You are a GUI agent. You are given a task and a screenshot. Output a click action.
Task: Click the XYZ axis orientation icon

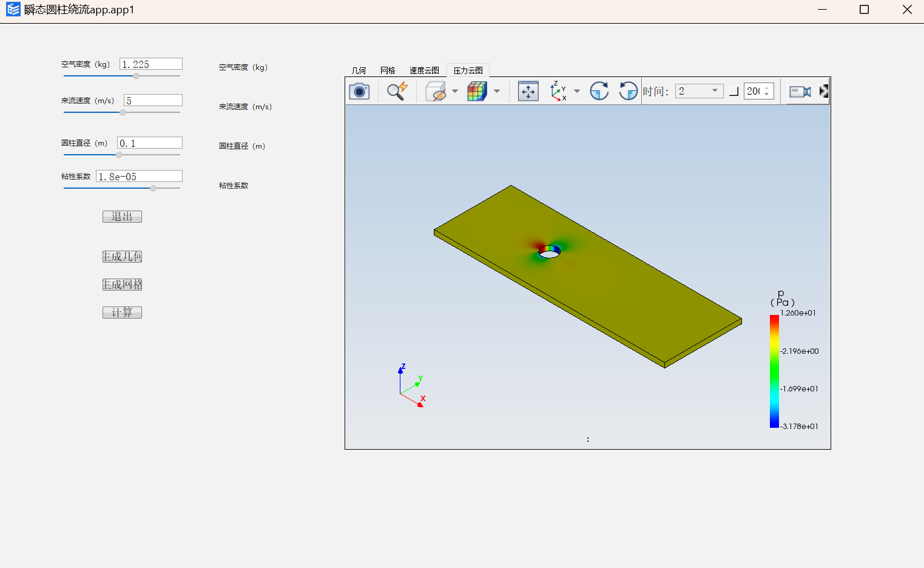pos(558,92)
